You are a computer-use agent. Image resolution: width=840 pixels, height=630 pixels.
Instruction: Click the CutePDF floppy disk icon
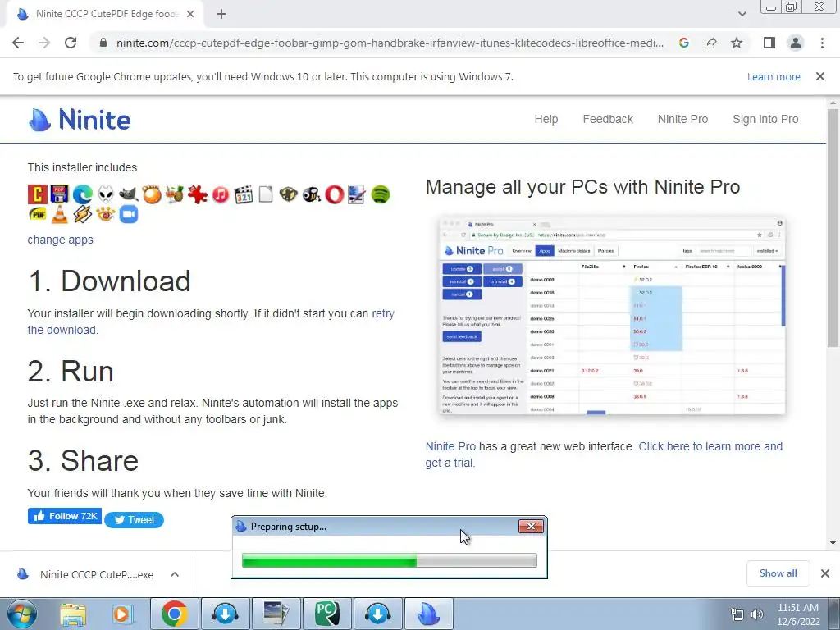[59, 194]
